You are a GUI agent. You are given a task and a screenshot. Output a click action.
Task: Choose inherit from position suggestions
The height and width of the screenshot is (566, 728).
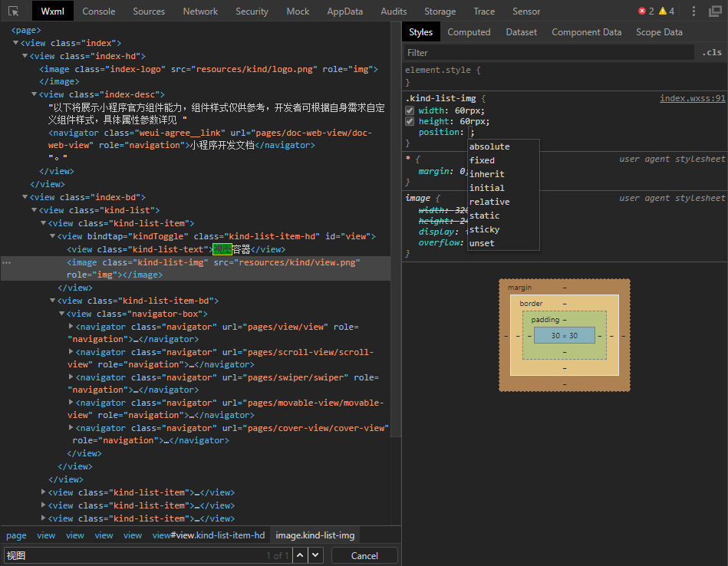tap(503, 174)
